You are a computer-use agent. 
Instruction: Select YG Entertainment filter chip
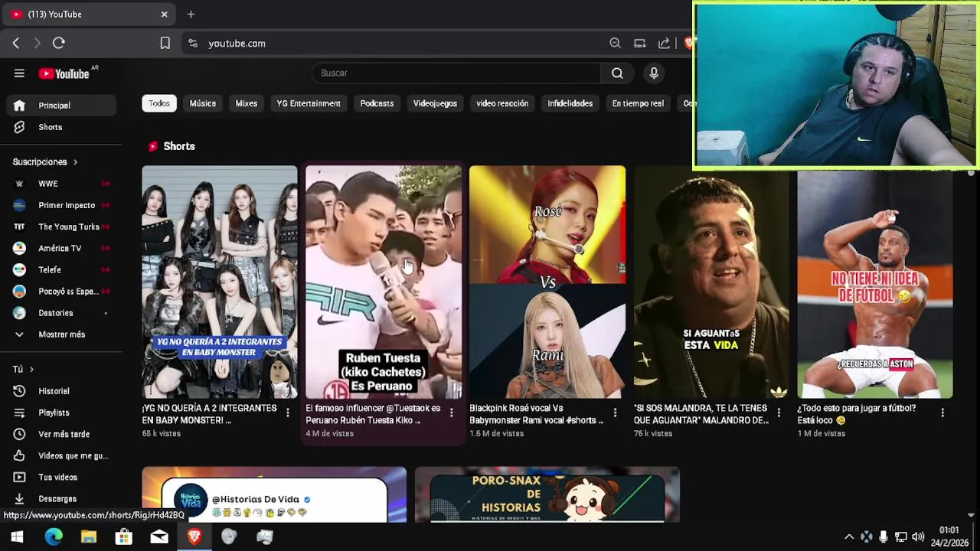coord(309,103)
